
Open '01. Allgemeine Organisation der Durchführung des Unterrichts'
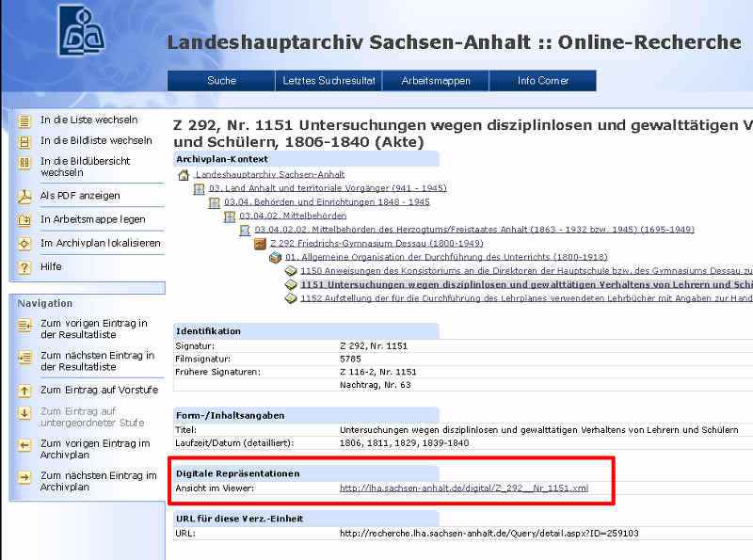446,258
